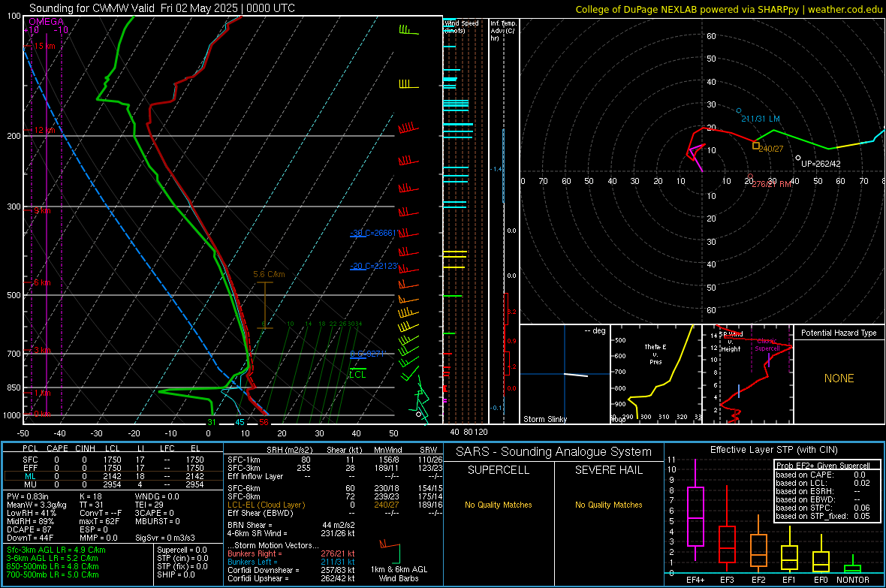Click the BRN Shear = row
This screenshot has height=588, width=886.
(291, 525)
